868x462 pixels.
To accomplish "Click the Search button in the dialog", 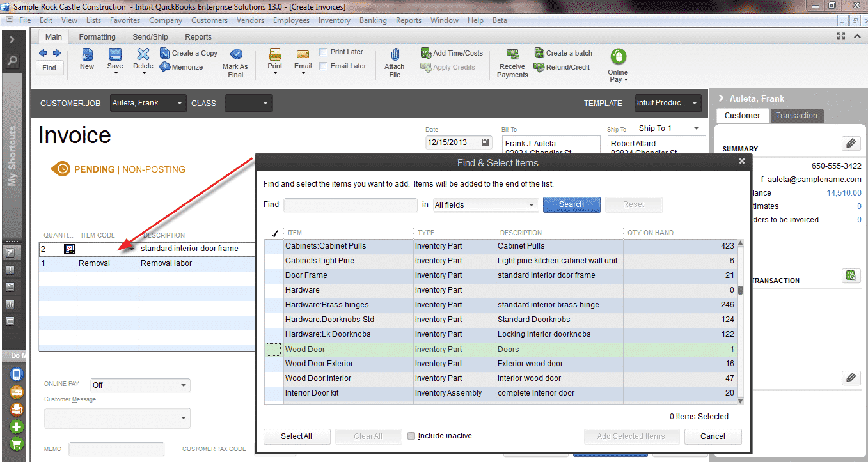I will (571, 204).
